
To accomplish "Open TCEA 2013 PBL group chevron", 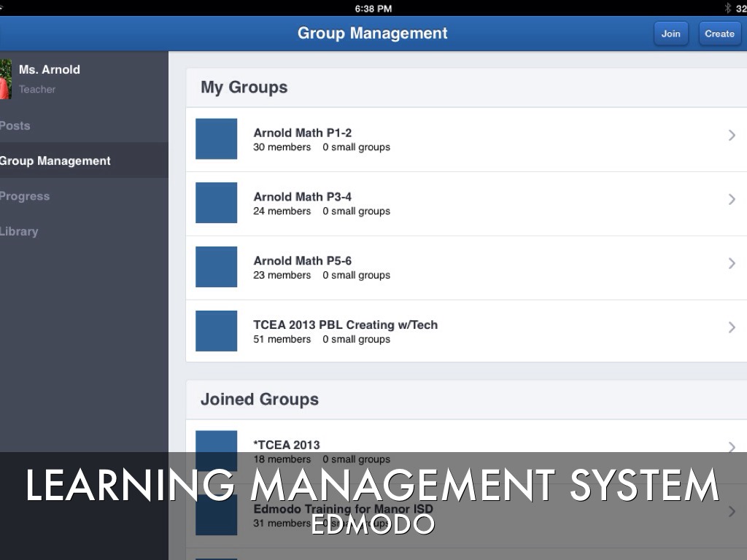I will pyautogui.click(x=731, y=327).
